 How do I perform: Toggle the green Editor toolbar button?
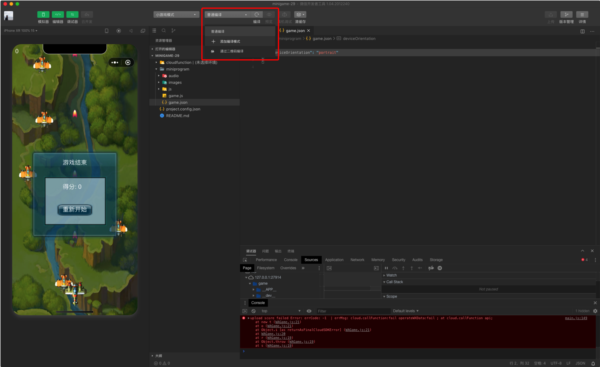pos(58,15)
